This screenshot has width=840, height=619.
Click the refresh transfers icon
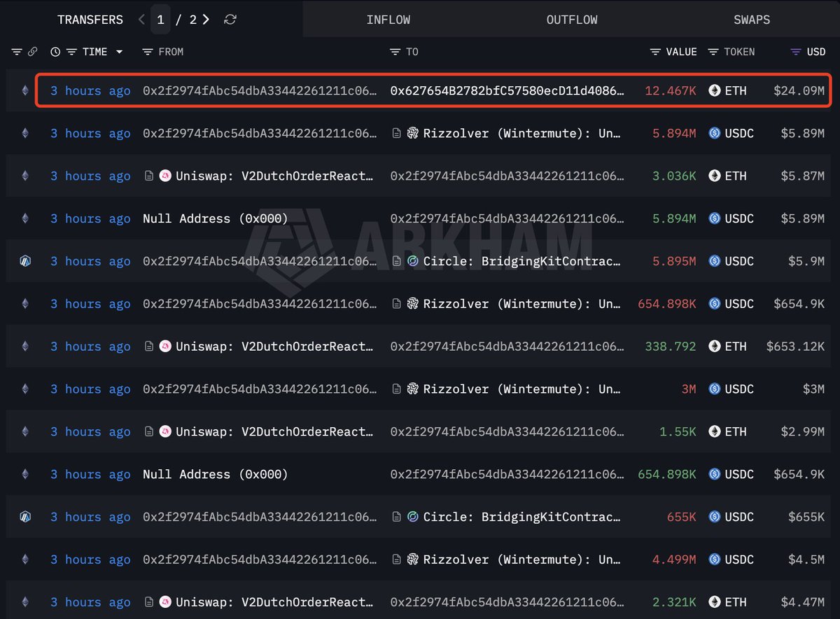click(x=230, y=20)
